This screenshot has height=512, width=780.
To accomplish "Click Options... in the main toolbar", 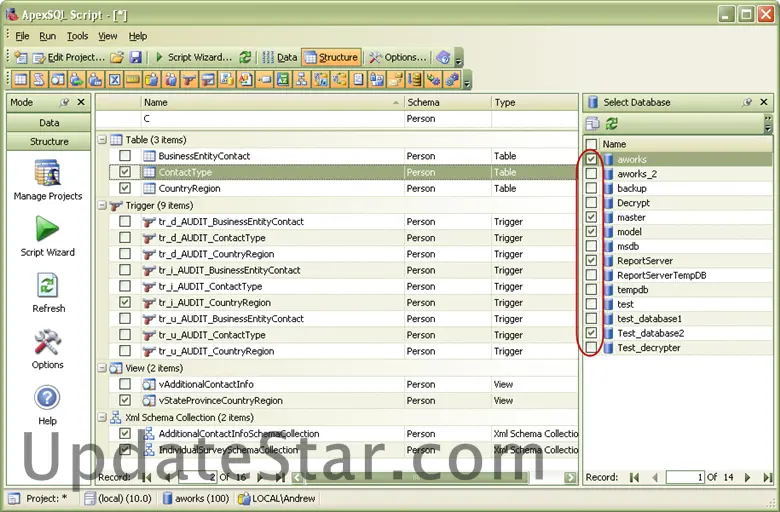I will [x=398, y=57].
